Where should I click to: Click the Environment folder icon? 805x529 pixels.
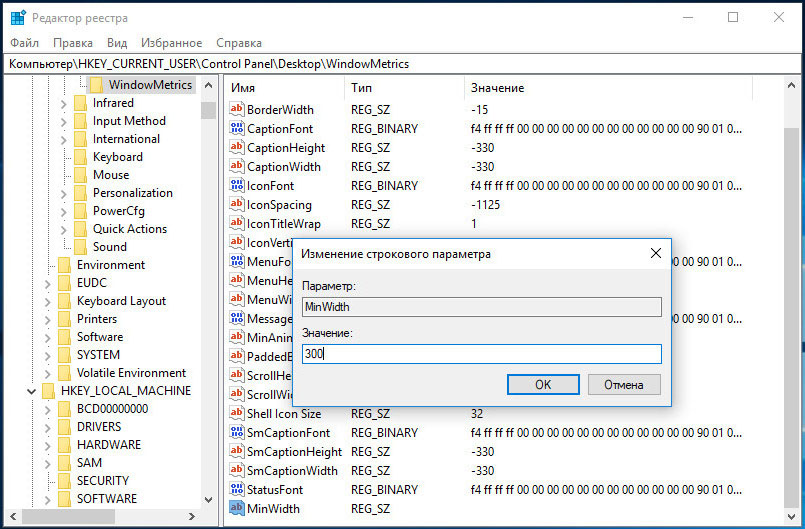coord(64,264)
